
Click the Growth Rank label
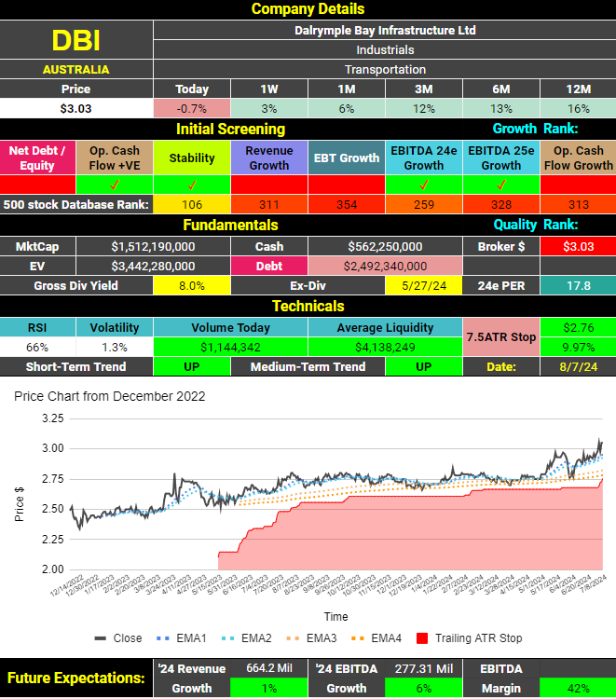click(535, 129)
